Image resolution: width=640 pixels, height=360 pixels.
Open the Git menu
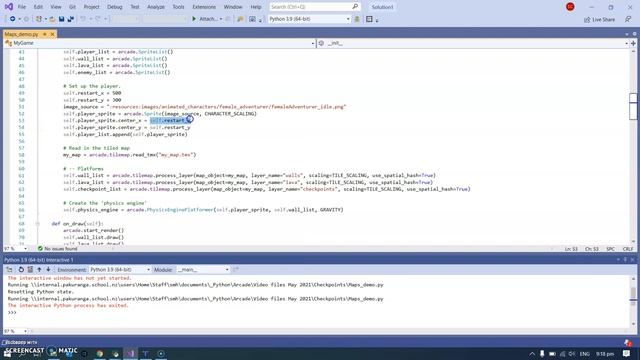(x=72, y=7)
